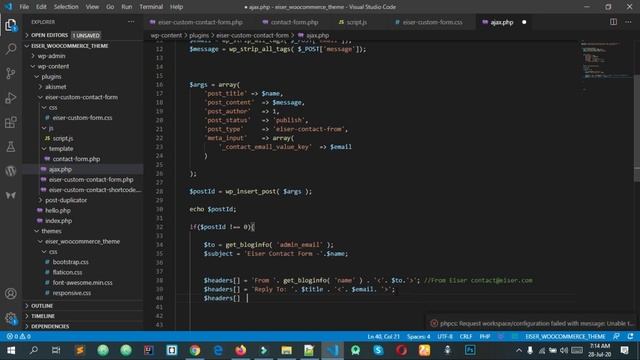The height and width of the screenshot is (360, 640).
Task: Open the Manage gear icon
Action: (11, 318)
